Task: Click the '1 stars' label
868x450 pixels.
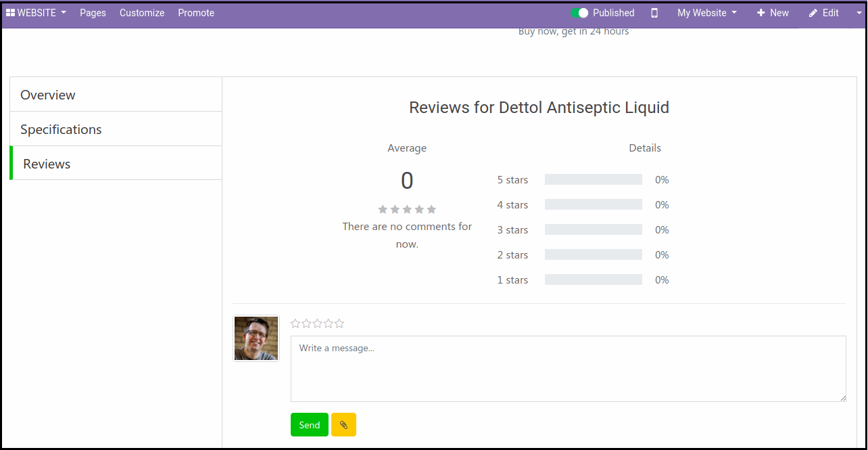Action: (513, 279)
